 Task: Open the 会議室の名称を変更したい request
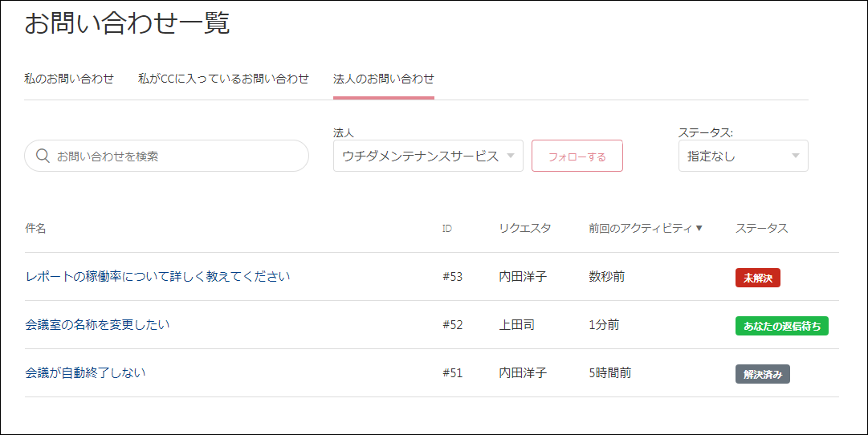pos(97,325)
